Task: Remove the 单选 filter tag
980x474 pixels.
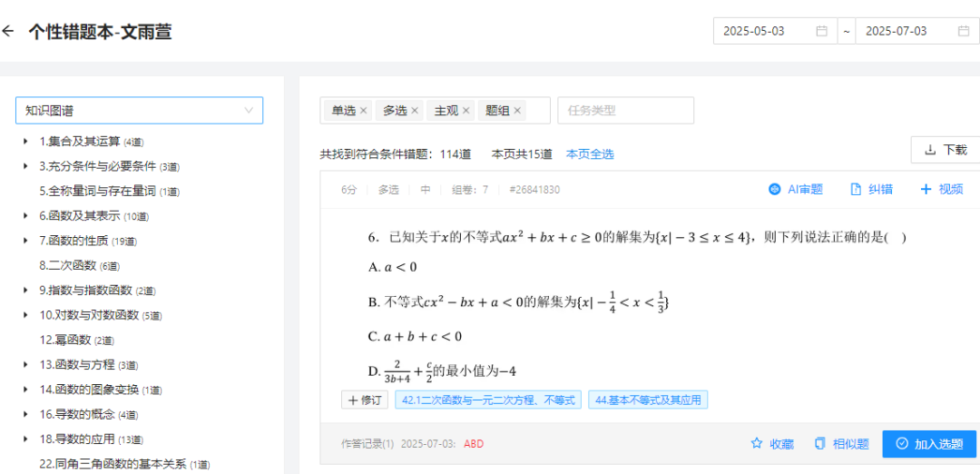Action: (x=364, y=111)
